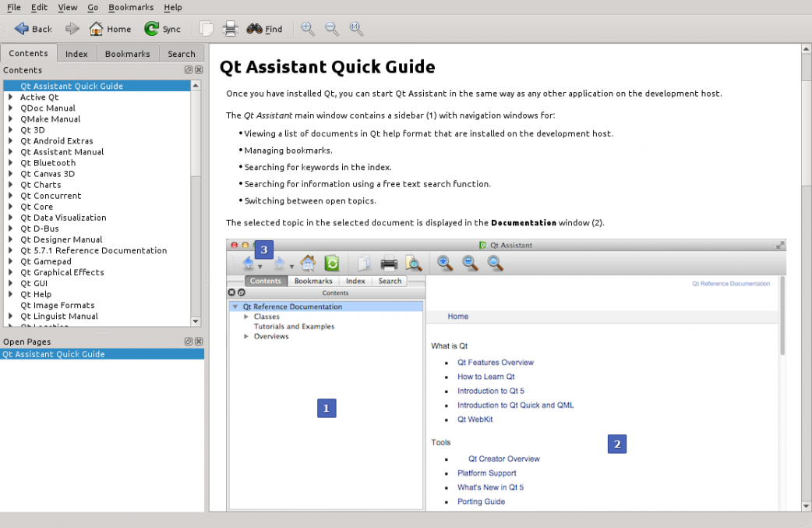812x528 pixels.
Task: Click the Forward arrow icon
Action: (x=72, y=29)
